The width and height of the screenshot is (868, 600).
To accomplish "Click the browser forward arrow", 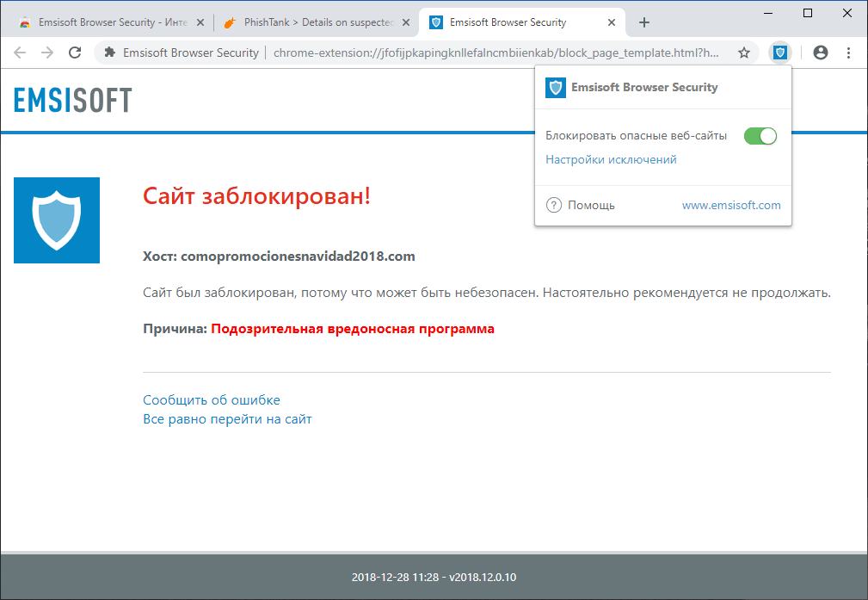I will (x=47, y=53).
